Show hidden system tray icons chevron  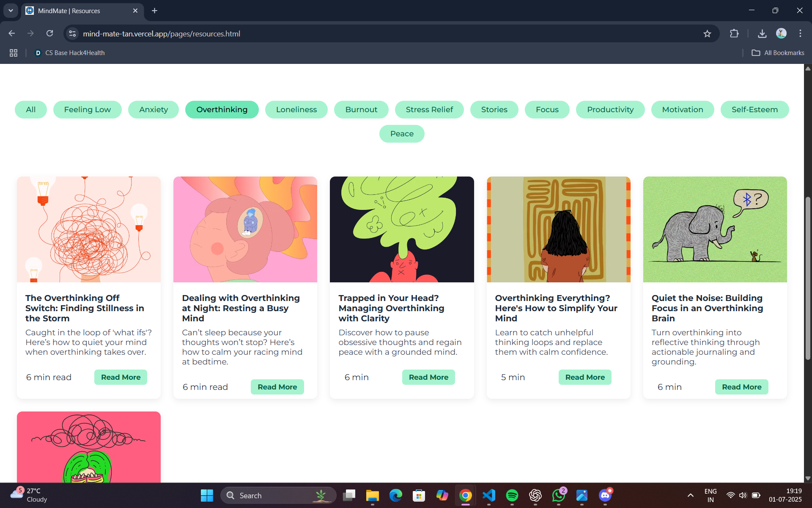pos(690,495)
